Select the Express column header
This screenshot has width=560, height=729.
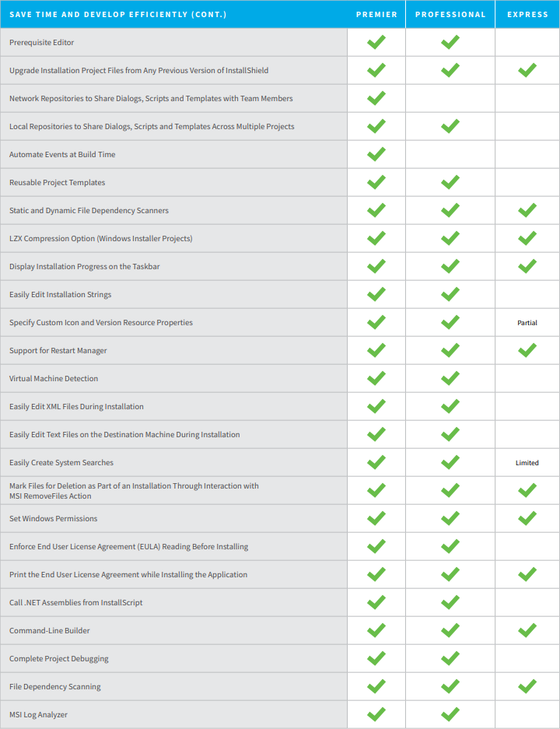coord(527,15)
